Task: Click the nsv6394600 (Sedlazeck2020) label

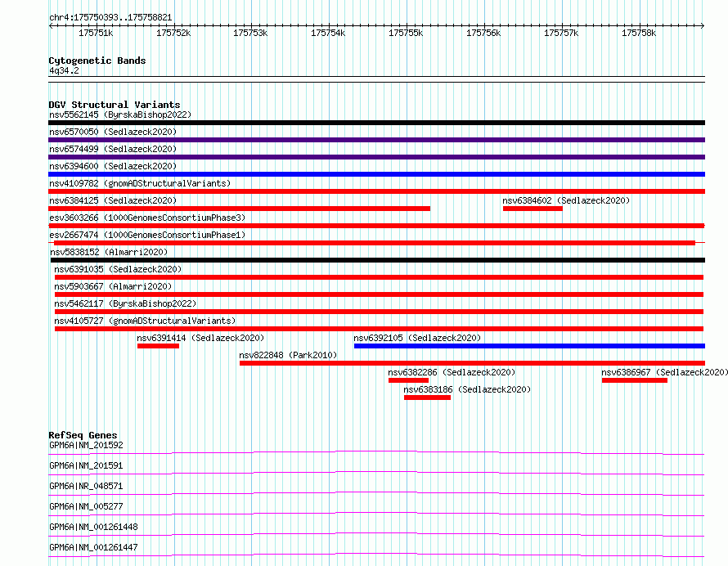Action: (x=113, y=166)
